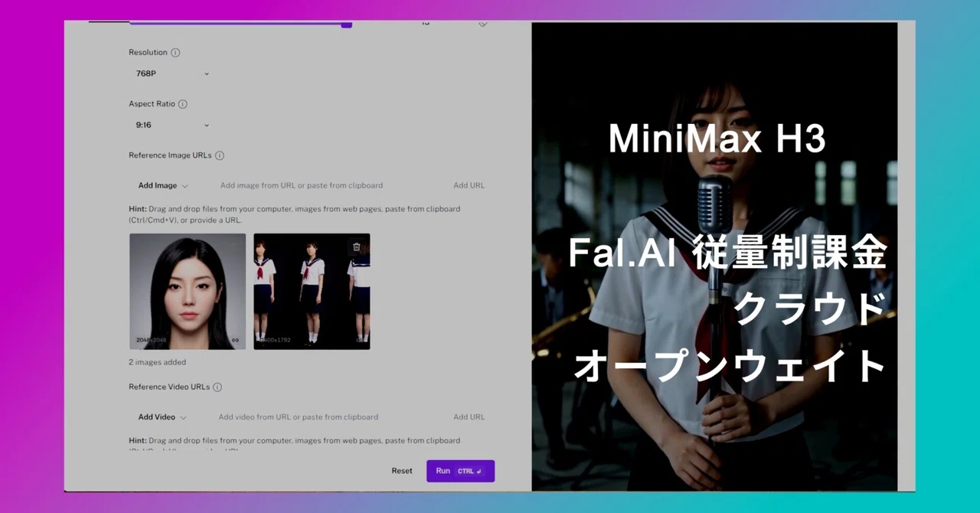Viewport: 980px width, 513px height.
Task: Click the output preview of girl with microphone
Action: pyautogui.click(x=714, y=256)
